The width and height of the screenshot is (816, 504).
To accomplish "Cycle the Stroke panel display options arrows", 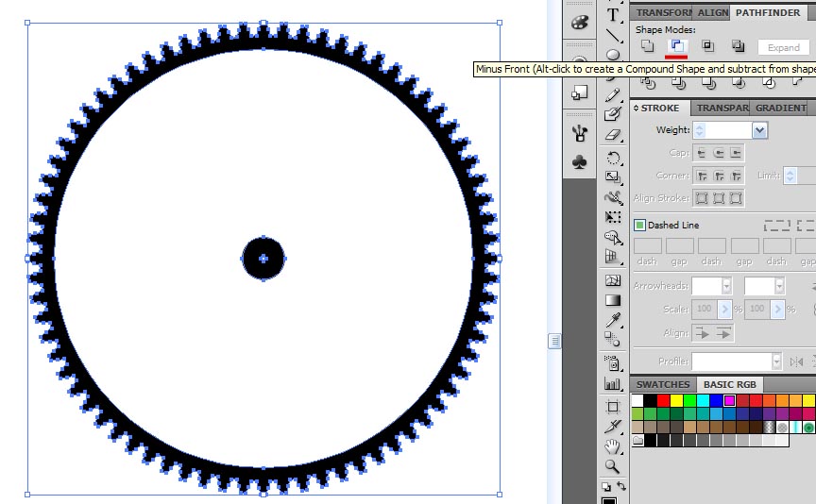I will tap(636, 108).
